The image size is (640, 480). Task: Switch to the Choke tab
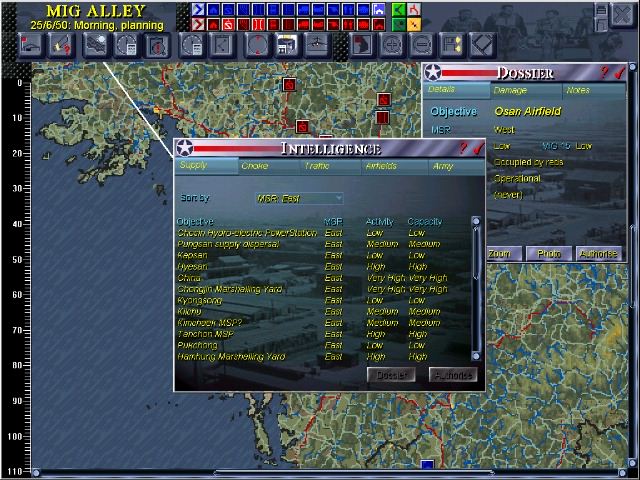coord(254,166)
